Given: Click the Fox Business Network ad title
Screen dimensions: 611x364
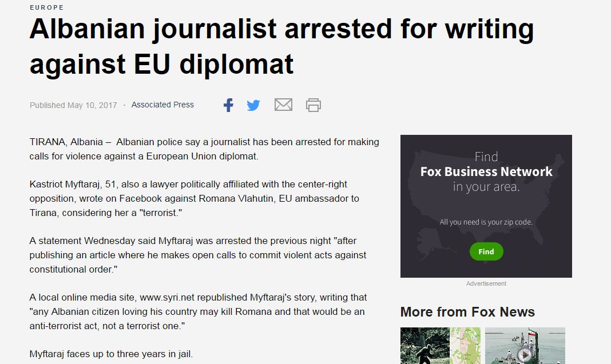Looking at the screenshot, I should (x=486, y=171).
